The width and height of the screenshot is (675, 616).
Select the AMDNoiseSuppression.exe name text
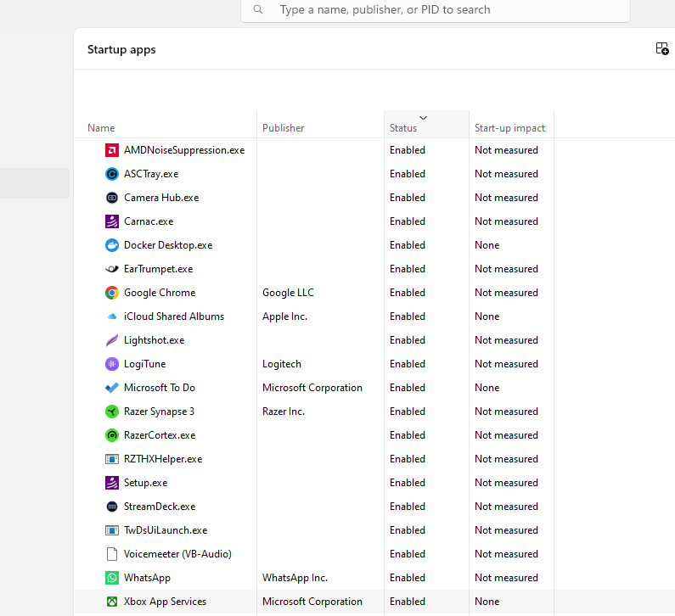pyautogui.click(x=184, y=150)
